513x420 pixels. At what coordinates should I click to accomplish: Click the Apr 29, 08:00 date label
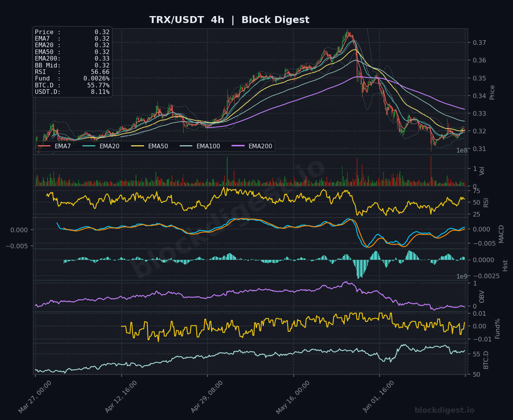click(x=207, y=397)
